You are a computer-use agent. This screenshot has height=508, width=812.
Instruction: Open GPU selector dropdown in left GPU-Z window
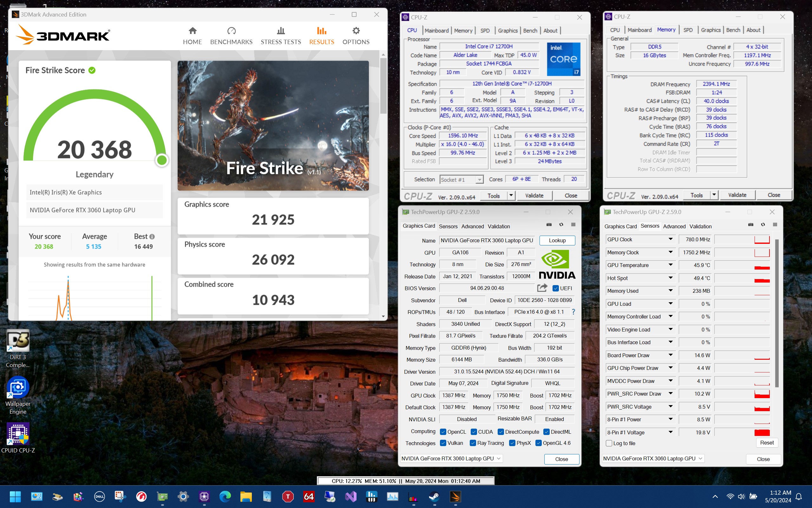pyautogui.click(x=451, y=458)
